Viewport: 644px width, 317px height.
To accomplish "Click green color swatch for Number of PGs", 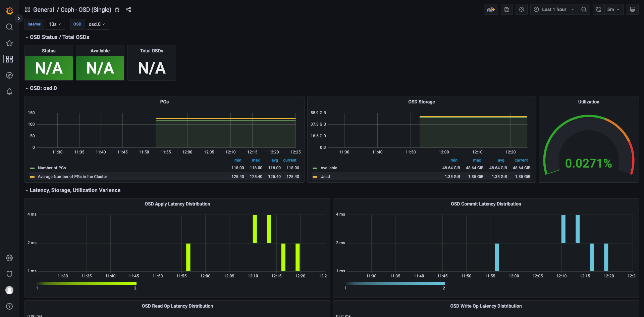I will 32,168.
